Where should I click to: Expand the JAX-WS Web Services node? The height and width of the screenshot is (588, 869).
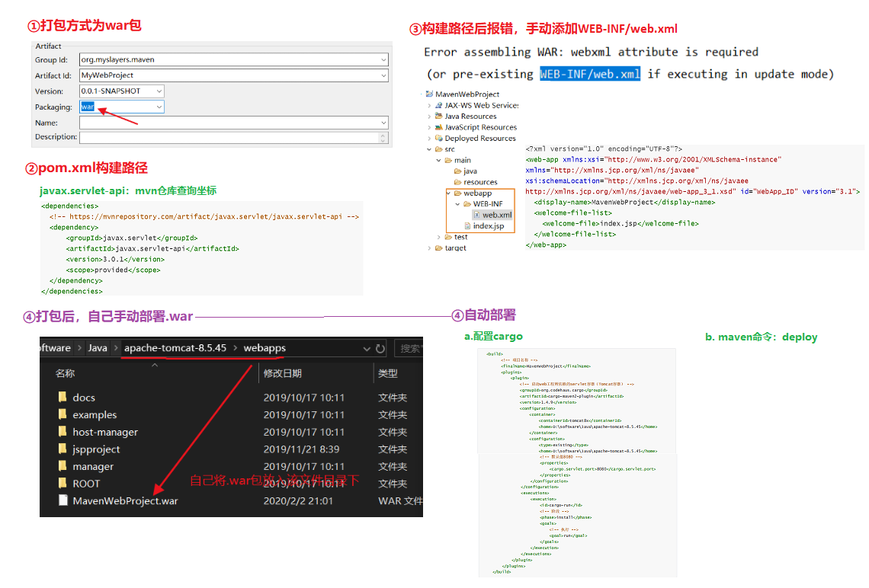pos(429,105)
